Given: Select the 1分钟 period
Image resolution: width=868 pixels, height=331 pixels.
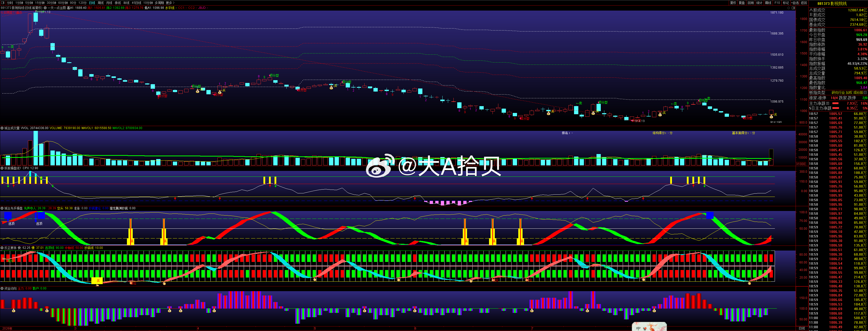Looking at the screenshot, I should pyautogui.click(x=19, y=3).
